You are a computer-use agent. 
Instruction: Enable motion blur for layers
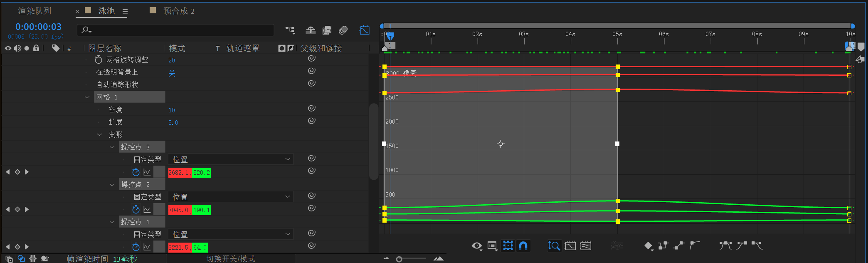click(x=343, y=30)
